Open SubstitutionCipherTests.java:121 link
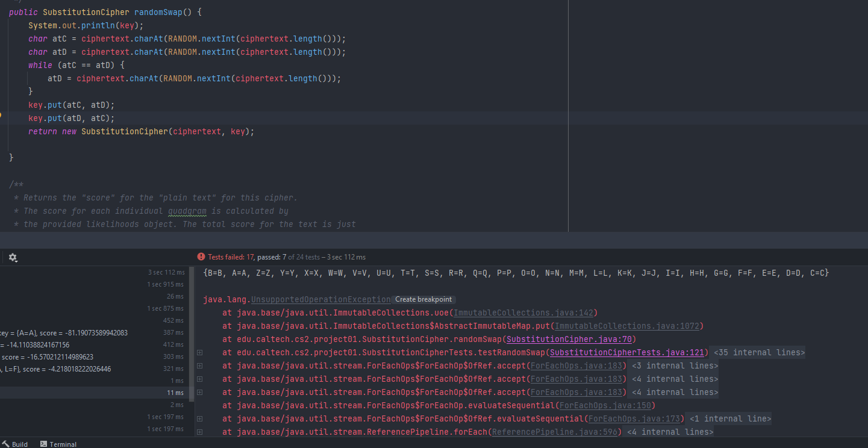The width and height of the screenshot is (868, 448). pyautogui.click(x=626, y=352)
